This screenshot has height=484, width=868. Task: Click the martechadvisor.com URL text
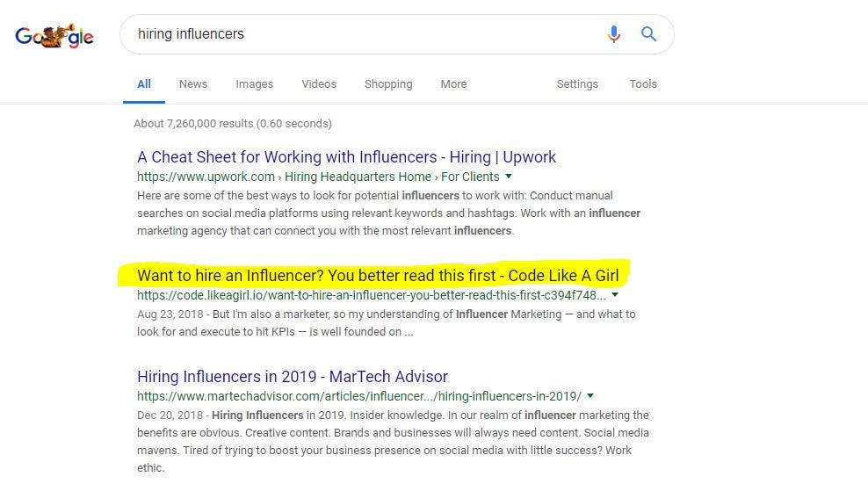tap(359, 396)
